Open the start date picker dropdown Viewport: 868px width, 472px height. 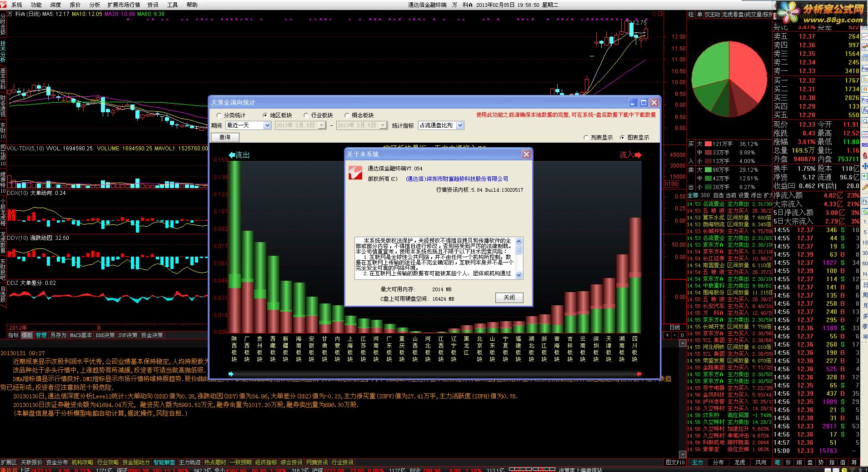tap(322, 125)
